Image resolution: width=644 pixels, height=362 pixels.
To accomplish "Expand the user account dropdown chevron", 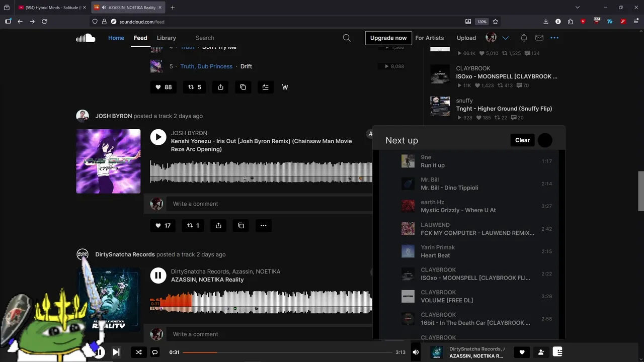I will click(506, 38).
